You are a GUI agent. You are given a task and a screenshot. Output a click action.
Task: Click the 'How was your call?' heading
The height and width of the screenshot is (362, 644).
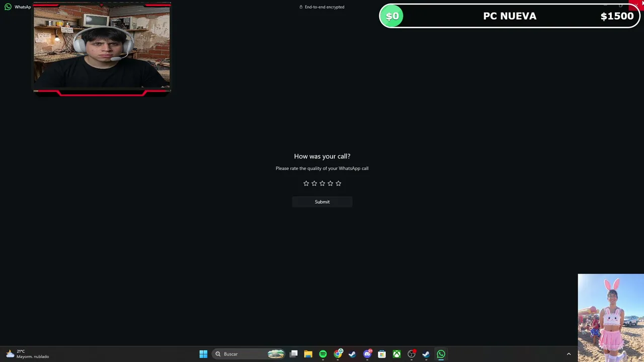pos(322,156)
